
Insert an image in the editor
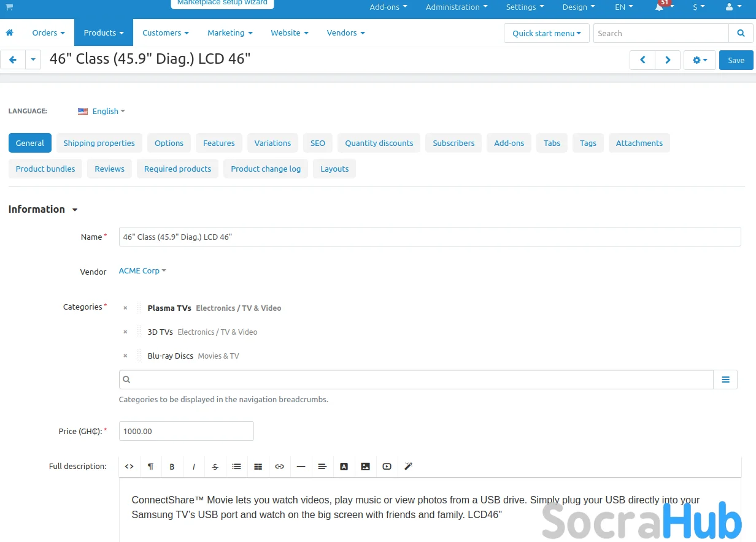365,467
